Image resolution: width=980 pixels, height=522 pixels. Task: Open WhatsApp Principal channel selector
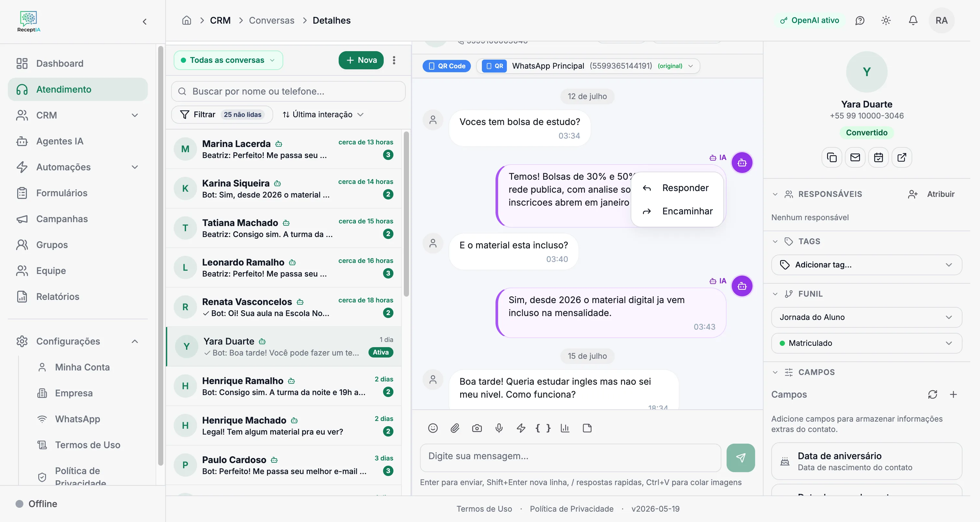(589, 66)
